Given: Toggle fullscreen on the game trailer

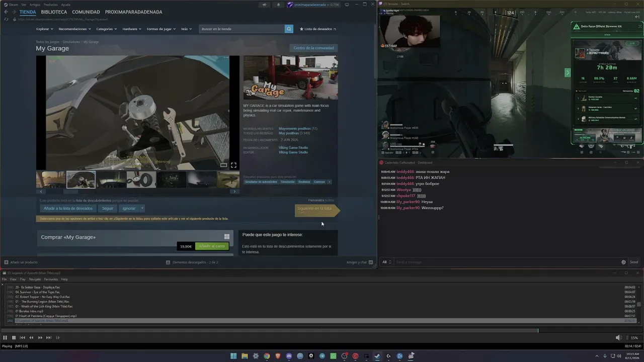Looking at the screenshot, I should 233,165.
